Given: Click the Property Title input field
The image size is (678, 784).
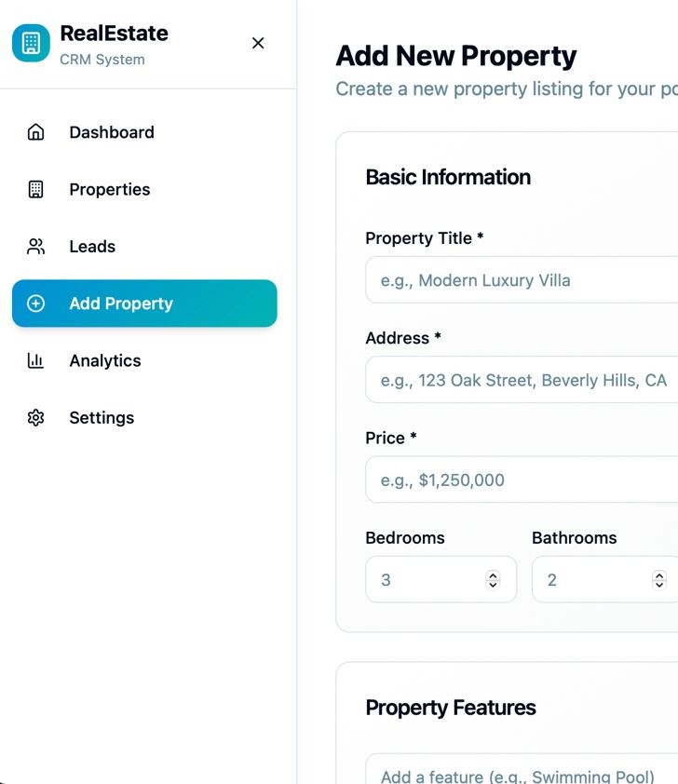Looking at the screenshot, I should pos(522,280).
